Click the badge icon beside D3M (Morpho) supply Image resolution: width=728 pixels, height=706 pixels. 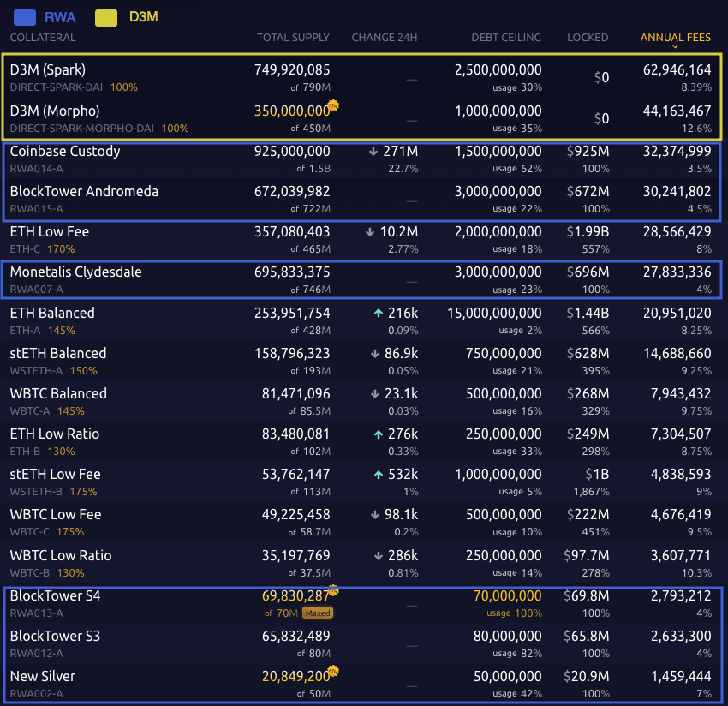[335, 105]
